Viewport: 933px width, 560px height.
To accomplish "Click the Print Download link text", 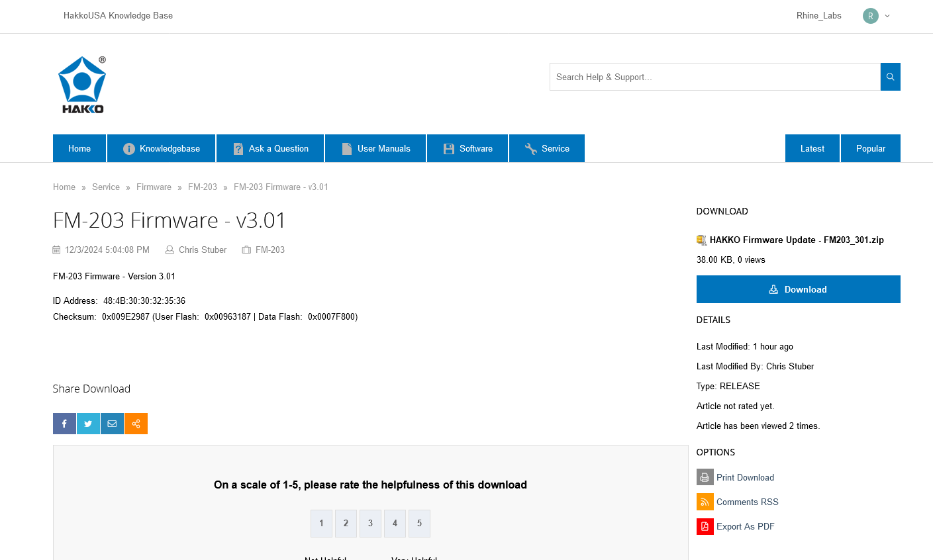I will 745,477.
